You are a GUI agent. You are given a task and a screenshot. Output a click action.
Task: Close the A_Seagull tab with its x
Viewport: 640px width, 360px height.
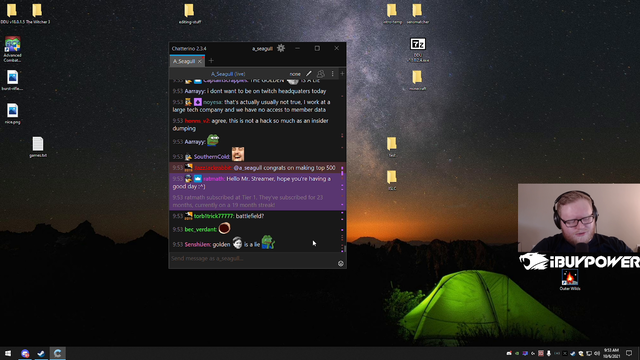200,61
